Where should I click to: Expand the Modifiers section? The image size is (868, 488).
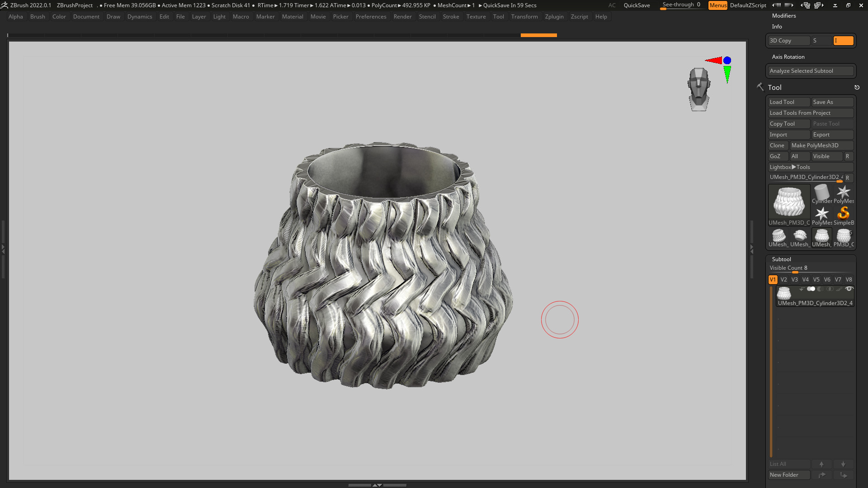pos(784,16)
